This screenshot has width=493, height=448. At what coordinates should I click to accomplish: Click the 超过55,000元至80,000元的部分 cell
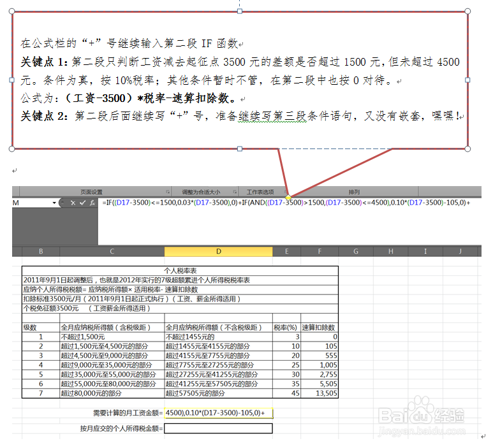pos(112,384)
